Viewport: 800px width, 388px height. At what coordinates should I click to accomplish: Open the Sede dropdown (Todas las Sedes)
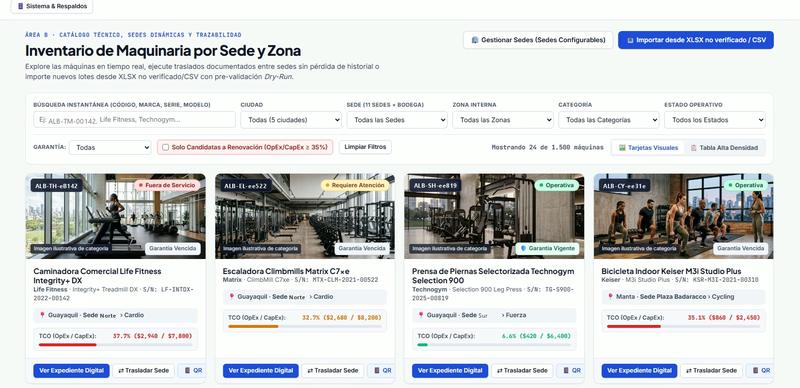[397, 120]
